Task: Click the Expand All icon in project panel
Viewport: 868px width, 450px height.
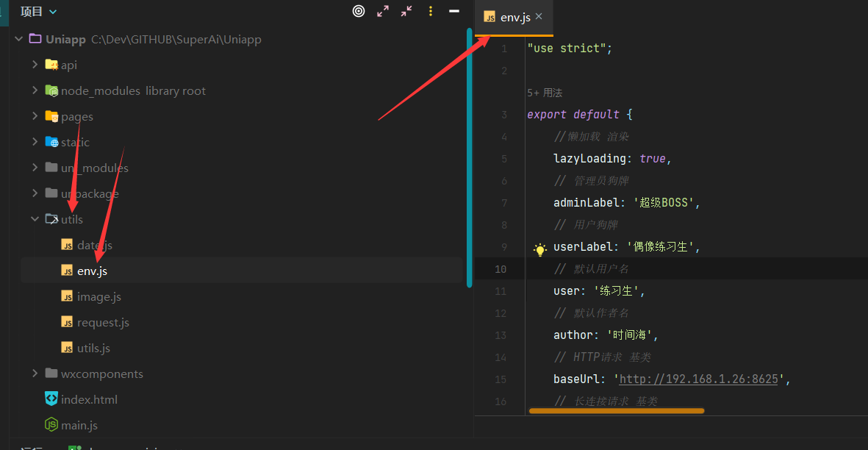Action: click(x=382, y=11)
